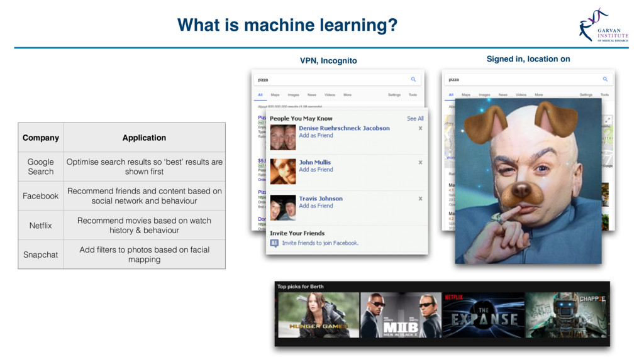Open Settings in the Incognito search window
The width and height of the screenshot is (644, 362).
tap(394, 95)
